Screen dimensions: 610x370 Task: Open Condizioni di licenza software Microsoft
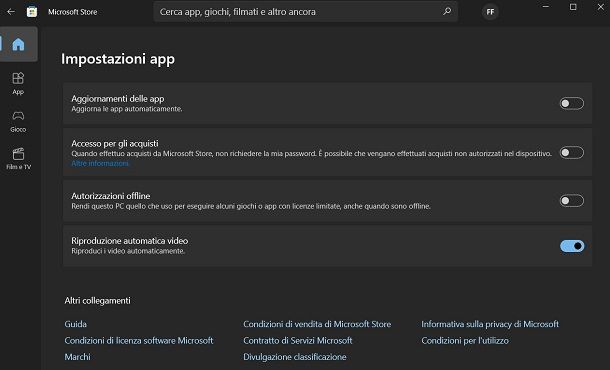pos(139,340)
